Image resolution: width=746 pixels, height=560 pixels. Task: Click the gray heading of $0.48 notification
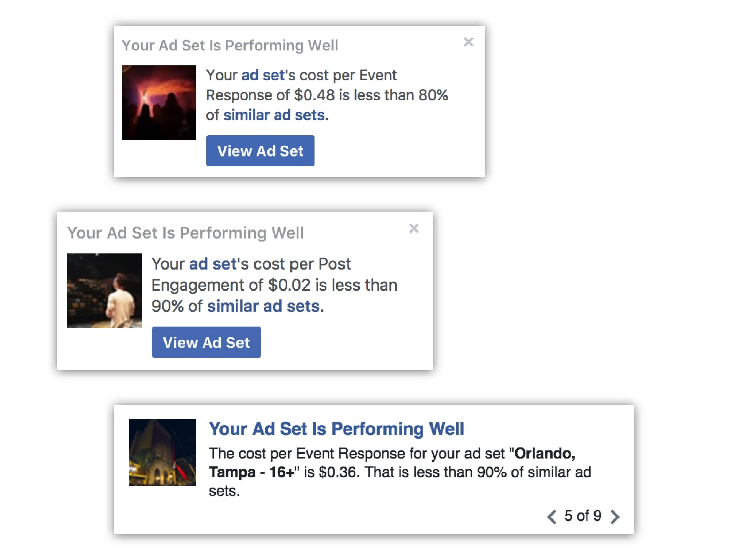coord(230,46)
